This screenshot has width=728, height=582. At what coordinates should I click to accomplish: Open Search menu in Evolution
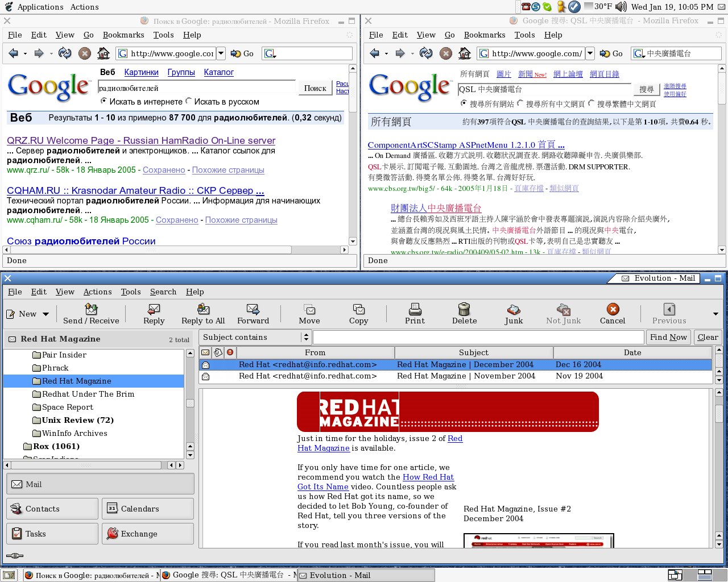tap(163, 292)
